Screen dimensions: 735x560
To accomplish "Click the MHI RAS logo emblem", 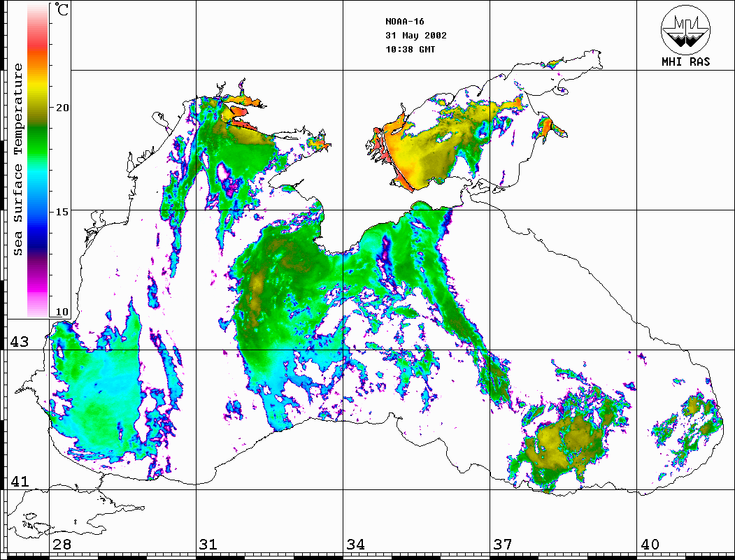I will click(x=686, y=29).
